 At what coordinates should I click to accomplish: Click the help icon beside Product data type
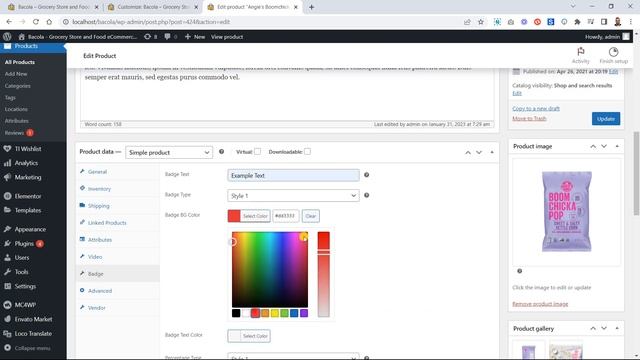(221, 151)
